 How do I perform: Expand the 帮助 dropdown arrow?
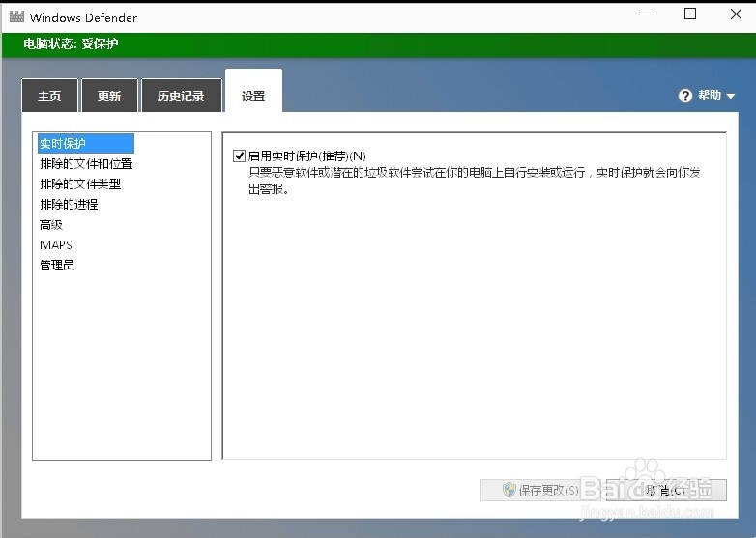[731, 97]
